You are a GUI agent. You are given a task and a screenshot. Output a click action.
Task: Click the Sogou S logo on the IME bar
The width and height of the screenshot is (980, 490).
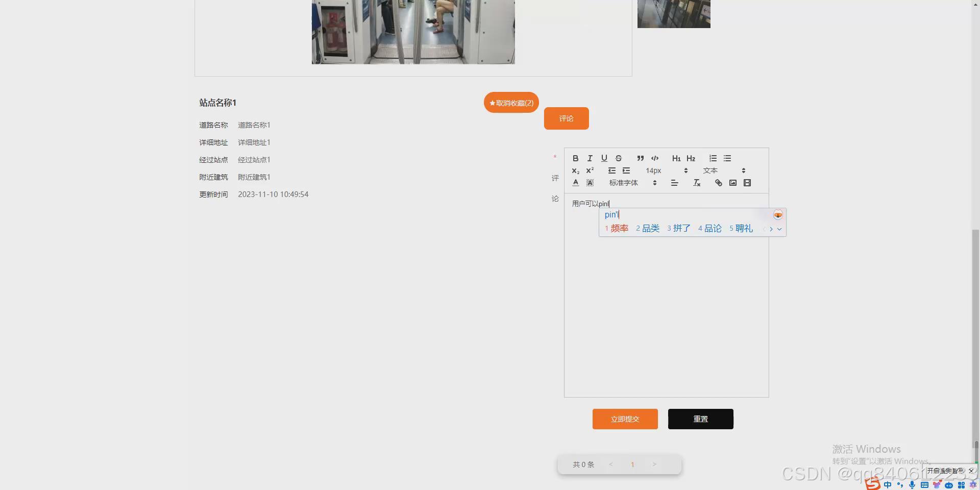click(872, 483)
